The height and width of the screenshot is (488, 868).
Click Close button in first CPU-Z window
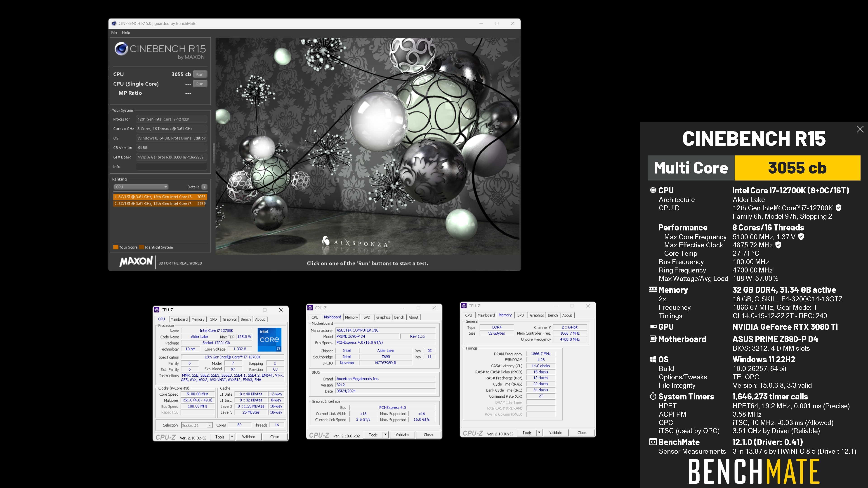coord(275,437)
